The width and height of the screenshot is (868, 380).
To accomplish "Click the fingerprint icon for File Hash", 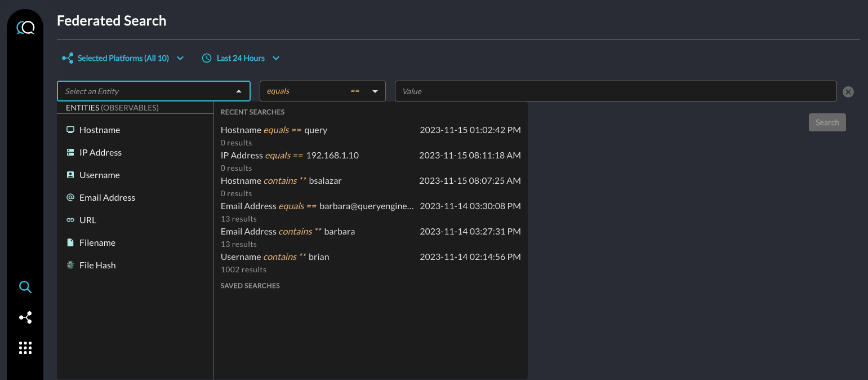I will coord(70,265).
